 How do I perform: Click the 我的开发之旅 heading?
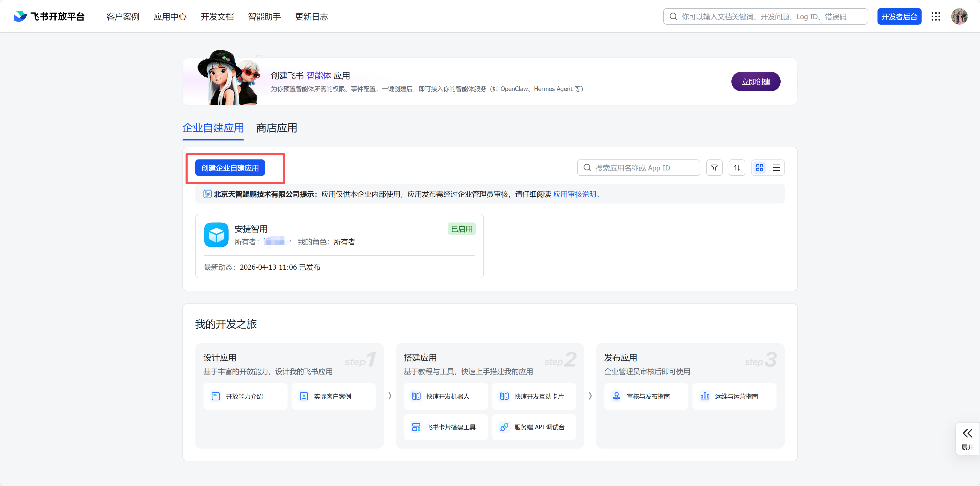[226, 324]
